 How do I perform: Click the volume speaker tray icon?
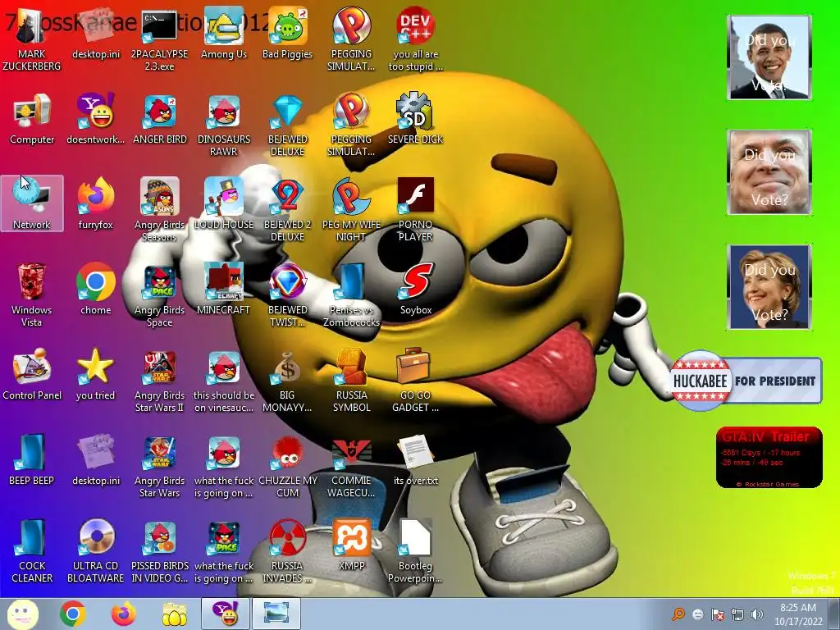click(757, 614)
